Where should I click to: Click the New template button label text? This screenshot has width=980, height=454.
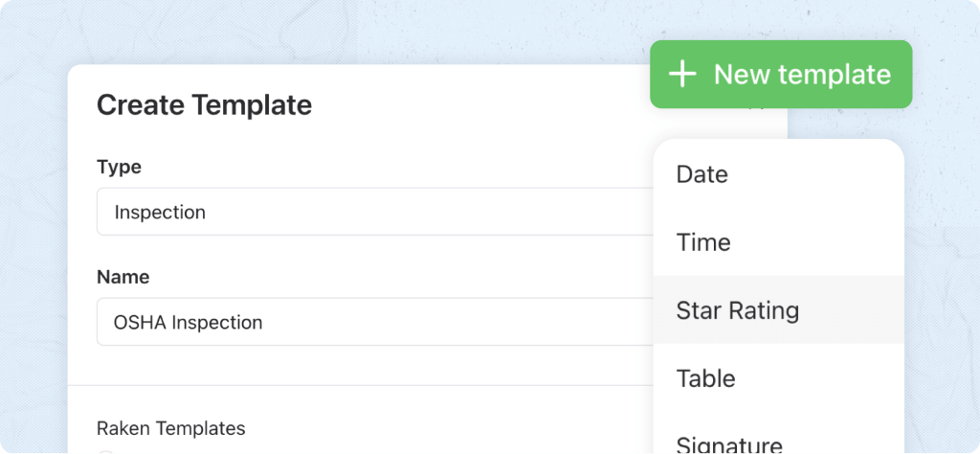pyautogui.click(x=802, y=75)
